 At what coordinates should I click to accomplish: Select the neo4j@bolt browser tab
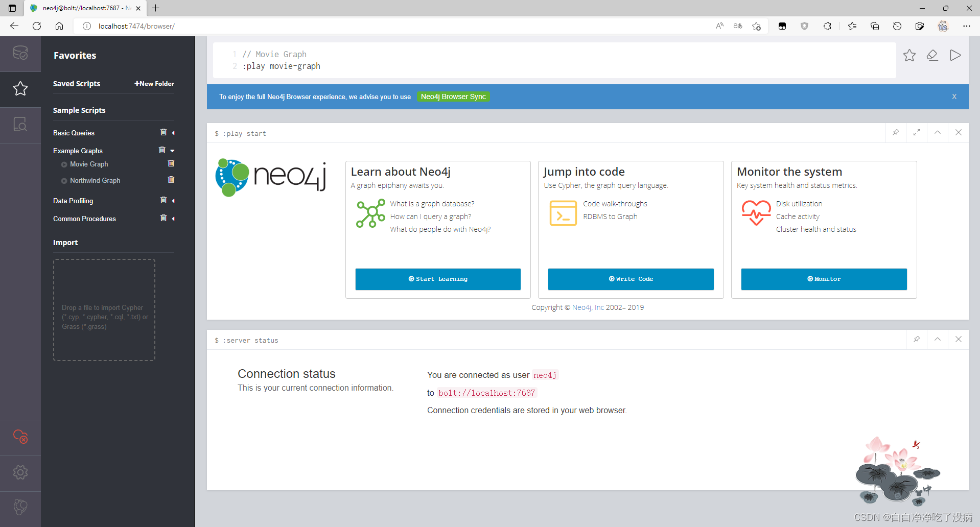[85, 8]
